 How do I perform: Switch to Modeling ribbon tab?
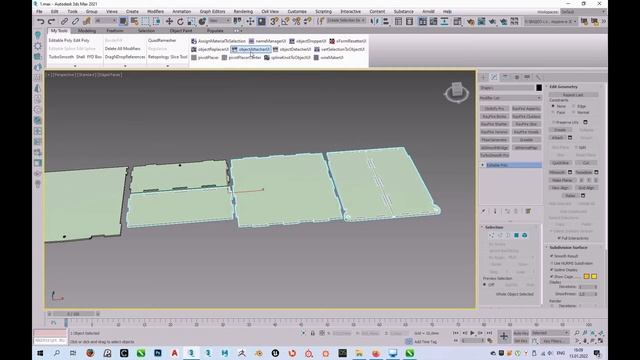click(x=87, y=31)
